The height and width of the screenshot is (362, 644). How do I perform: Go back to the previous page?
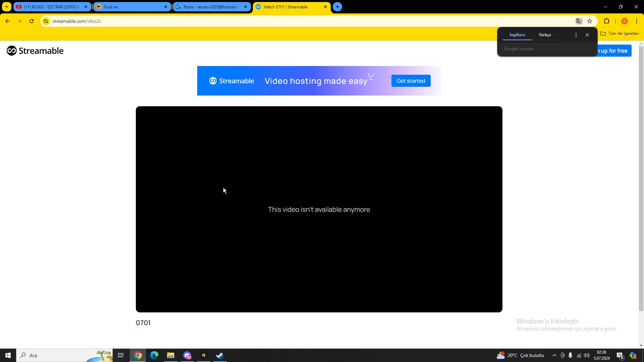(x=7, y=21)
